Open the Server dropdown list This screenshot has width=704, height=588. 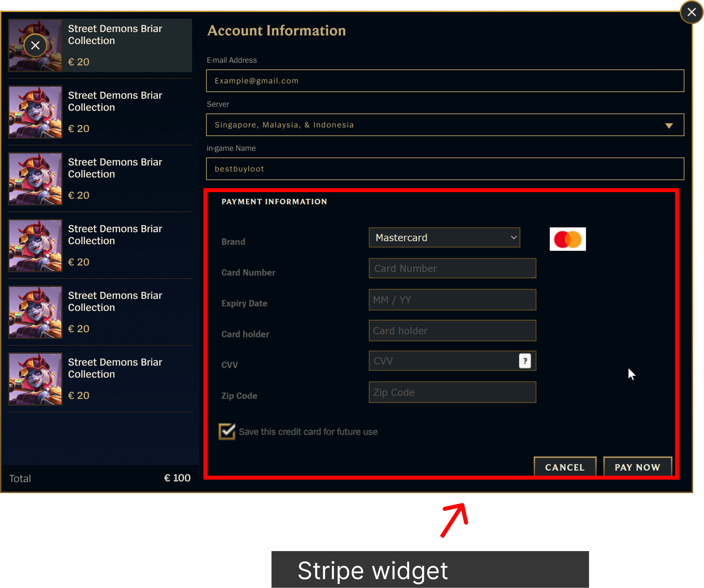click(x=445, y=125)
